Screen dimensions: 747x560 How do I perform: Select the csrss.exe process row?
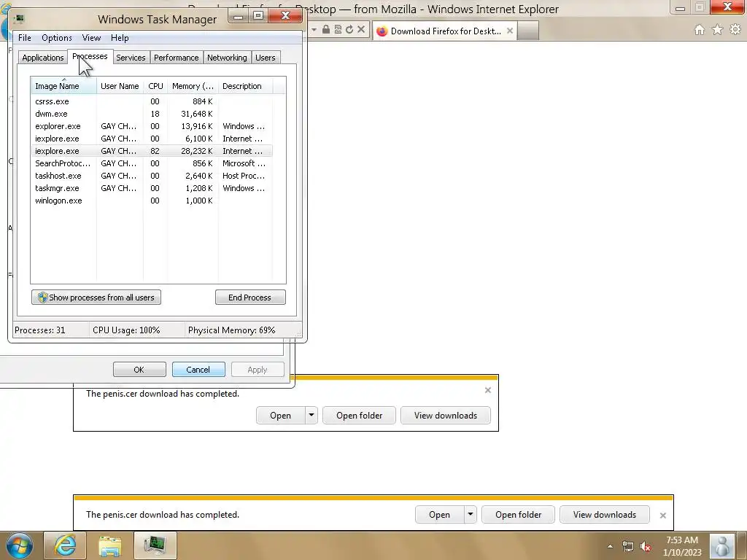(x=152, y=101)
